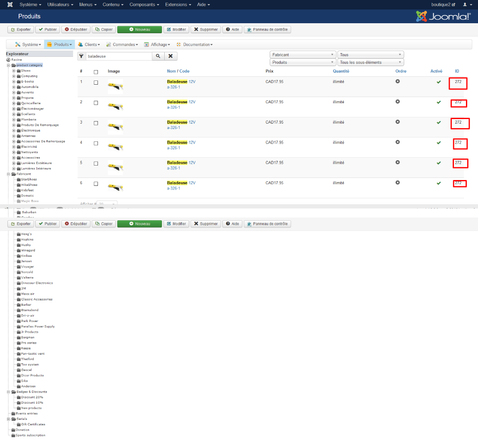Open the Composants top menu
The image size is (478, 448).
click(x=144, y=5)
